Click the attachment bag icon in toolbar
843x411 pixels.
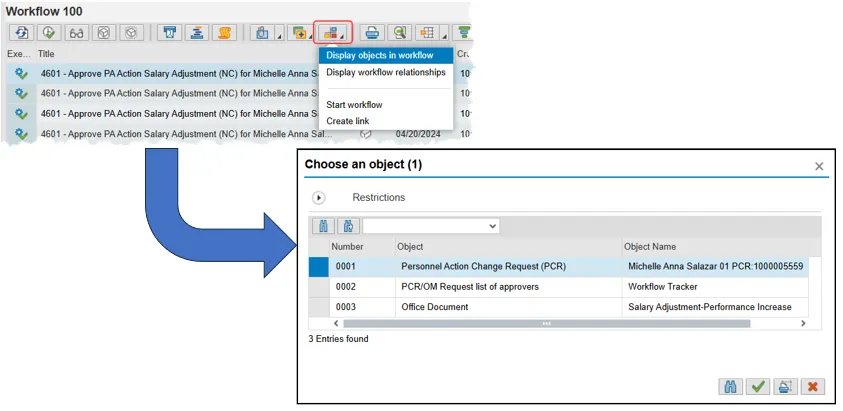click(x=262, y=33)
